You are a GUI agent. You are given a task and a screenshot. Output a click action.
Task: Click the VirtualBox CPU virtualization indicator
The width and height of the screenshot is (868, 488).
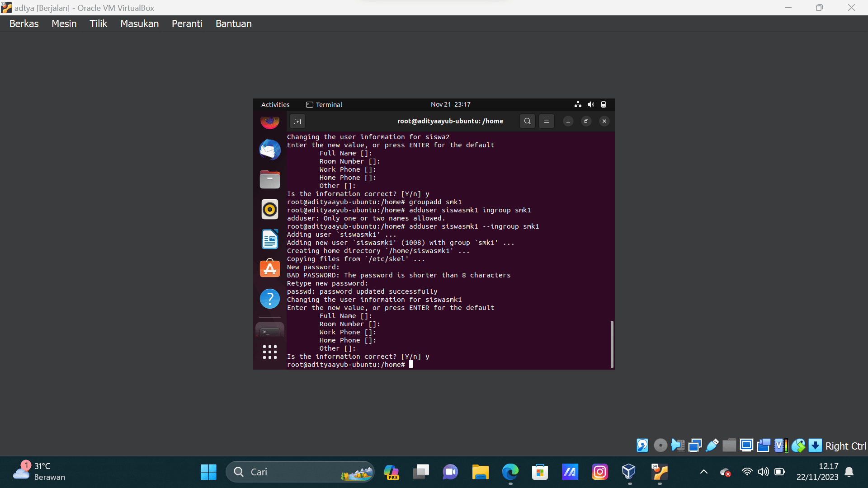point(781,446)
